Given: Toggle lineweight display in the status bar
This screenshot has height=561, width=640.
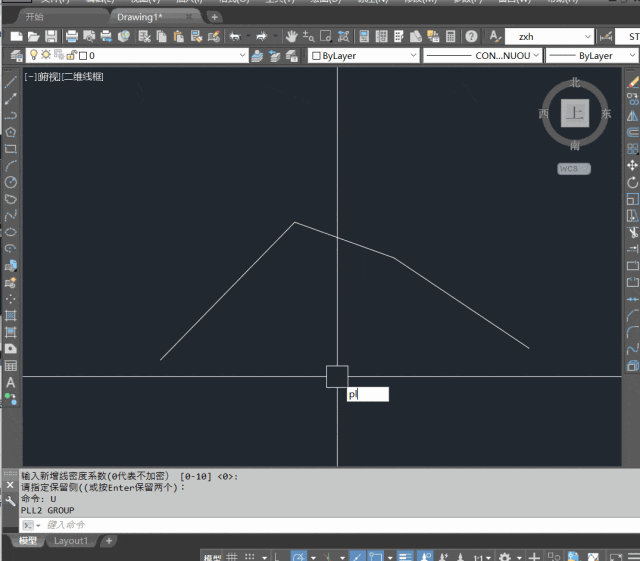Looking at the screenshot, I should click(x=405, y=556).
